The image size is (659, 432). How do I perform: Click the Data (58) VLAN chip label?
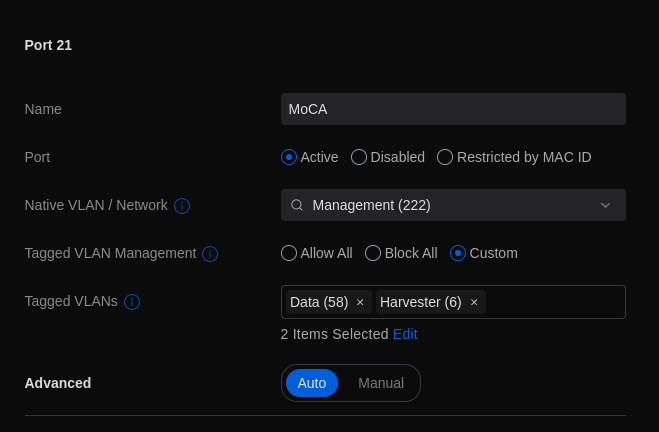point(319,302)
